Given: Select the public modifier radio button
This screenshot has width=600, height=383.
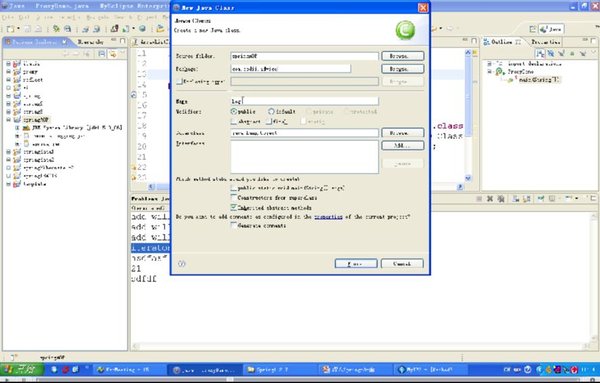Looking at the screenshot, I should click(x=234, y=112).
